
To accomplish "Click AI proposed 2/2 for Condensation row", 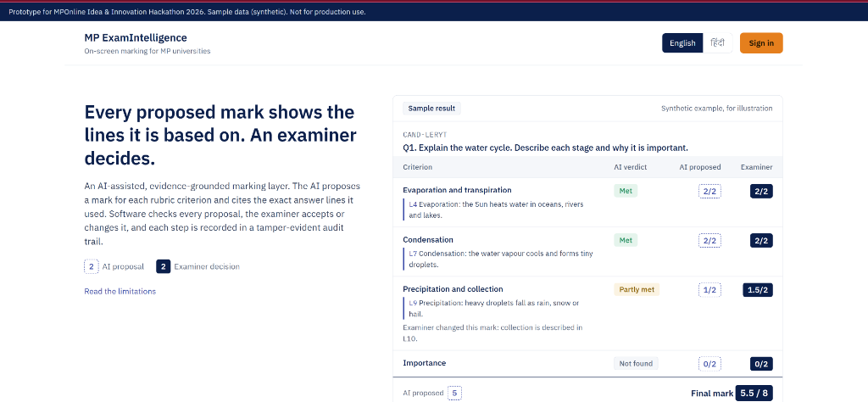I will coord(709,240).
